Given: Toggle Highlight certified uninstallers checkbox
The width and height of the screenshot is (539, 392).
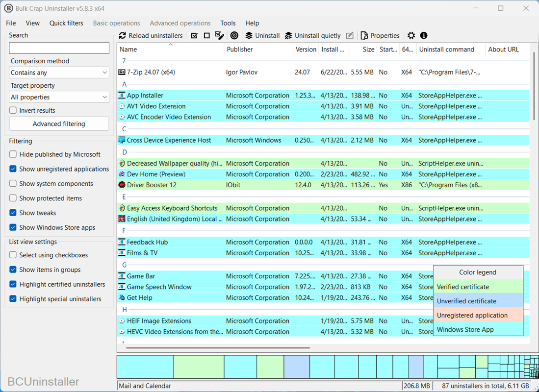Looking at the screenshot, I should click(13, 284).
